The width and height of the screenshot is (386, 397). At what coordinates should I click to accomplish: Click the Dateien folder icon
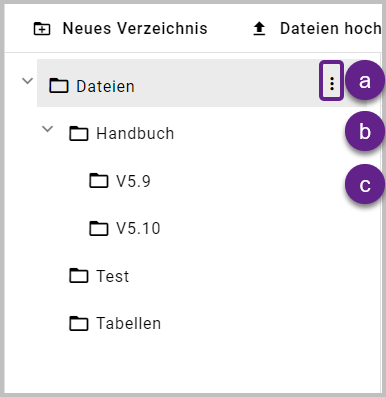tap(59, 86)
